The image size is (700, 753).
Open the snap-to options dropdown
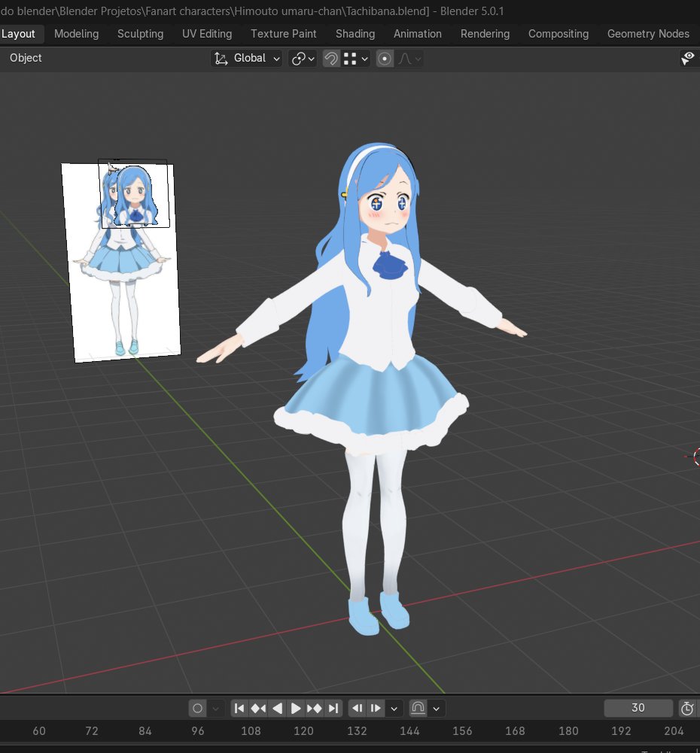pyautogui.click(x=363, y=58)
